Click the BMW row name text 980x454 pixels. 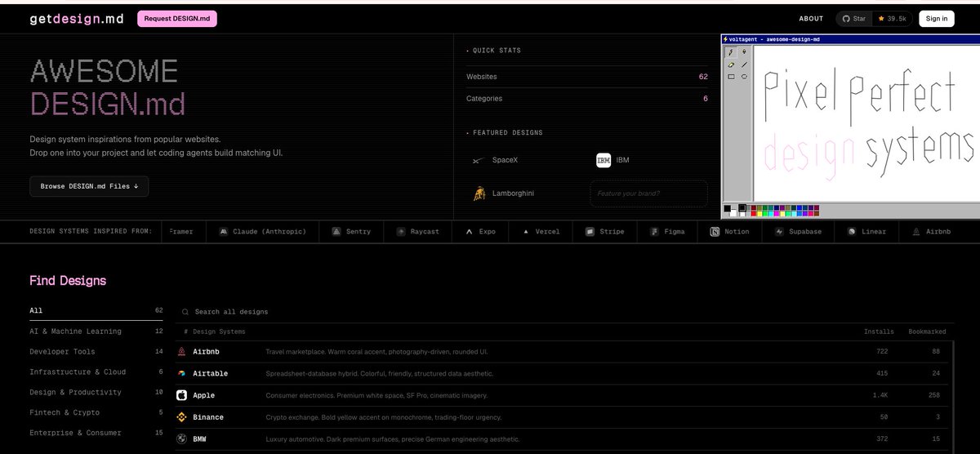tap(199, 439)
